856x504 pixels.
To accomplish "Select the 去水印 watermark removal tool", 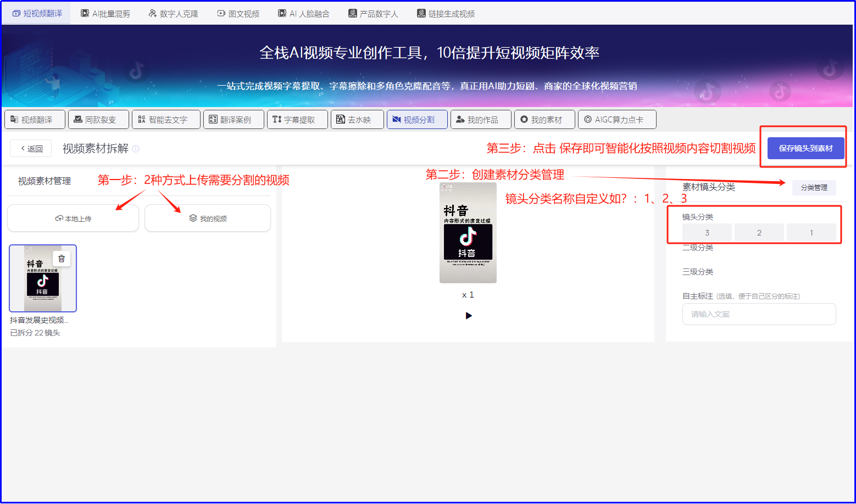I will pos(357,119).
